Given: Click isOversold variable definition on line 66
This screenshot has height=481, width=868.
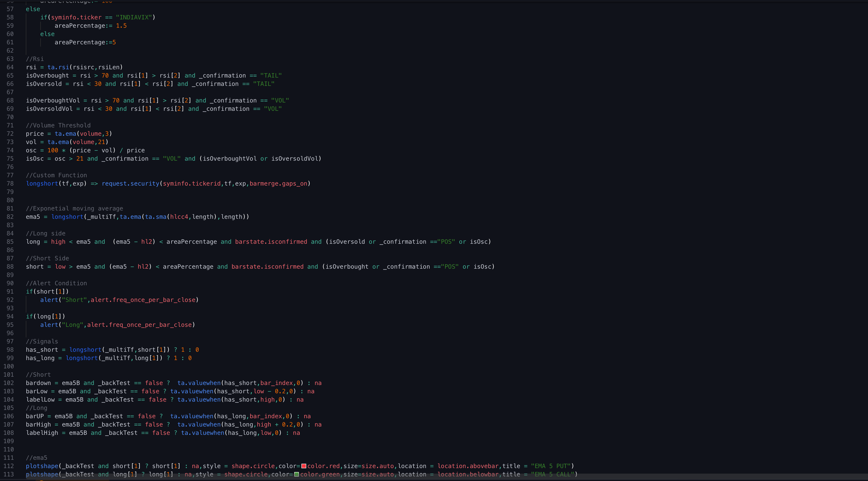Looking at the screenshot, I should pos(44,84).
